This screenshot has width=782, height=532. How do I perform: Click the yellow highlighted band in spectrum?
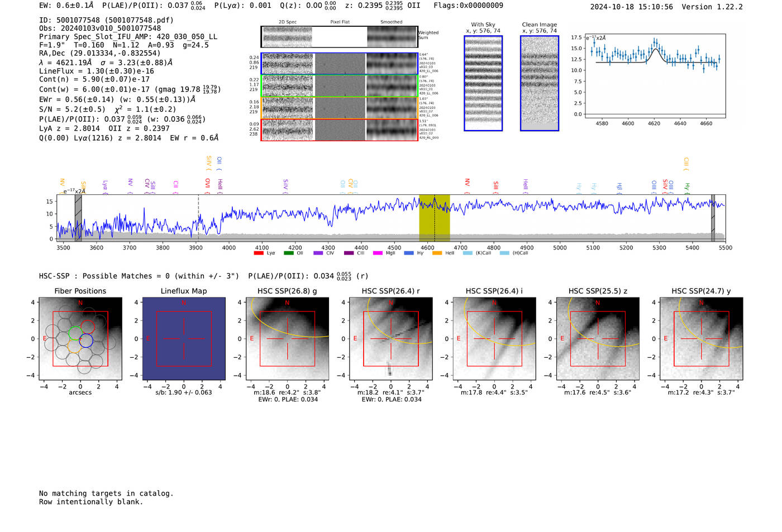(x=435, y=218)
